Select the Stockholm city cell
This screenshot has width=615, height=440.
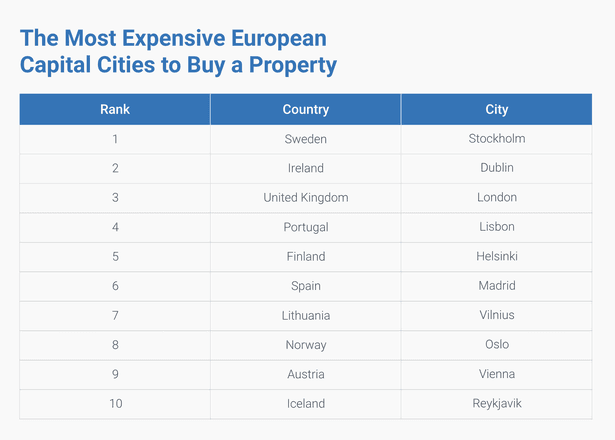pyautogui.click(x=496, y=139)
